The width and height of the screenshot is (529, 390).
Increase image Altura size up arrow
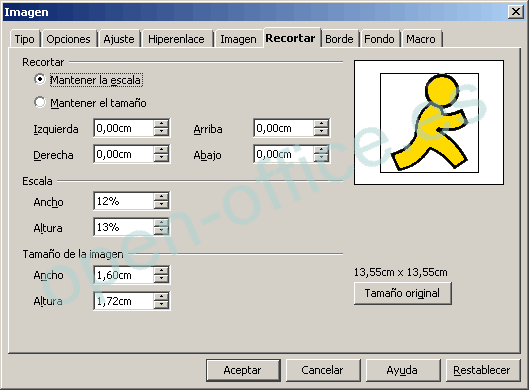(x=161, y=297)
